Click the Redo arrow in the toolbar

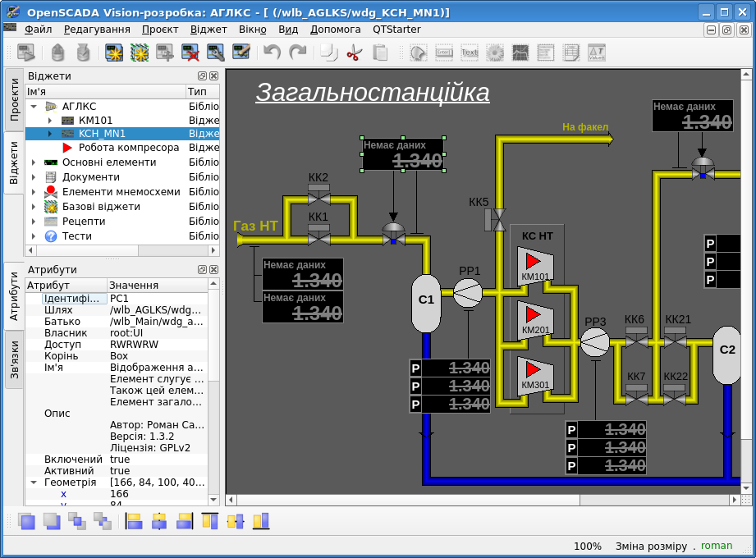point(298,53)
